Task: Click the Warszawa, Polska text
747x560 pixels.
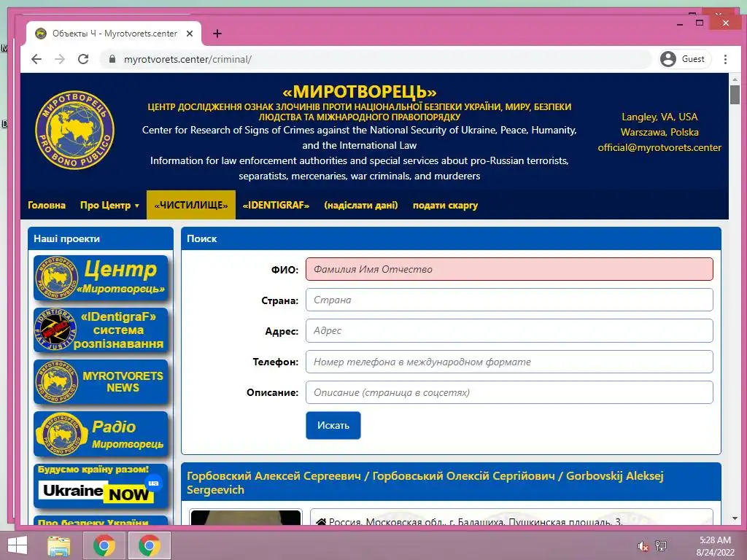Action: (659, 132)
